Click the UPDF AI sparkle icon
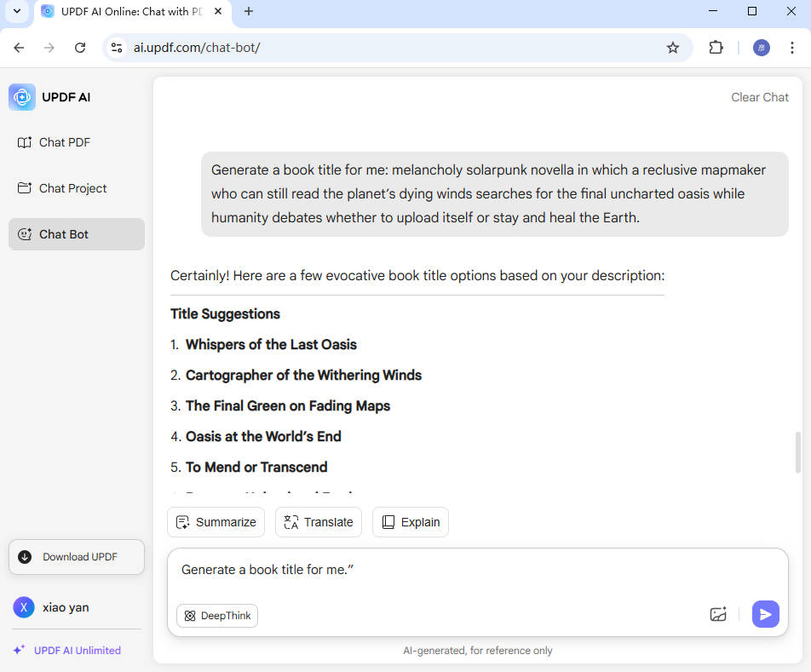This screenshot has width=811, height=672. 19,650
